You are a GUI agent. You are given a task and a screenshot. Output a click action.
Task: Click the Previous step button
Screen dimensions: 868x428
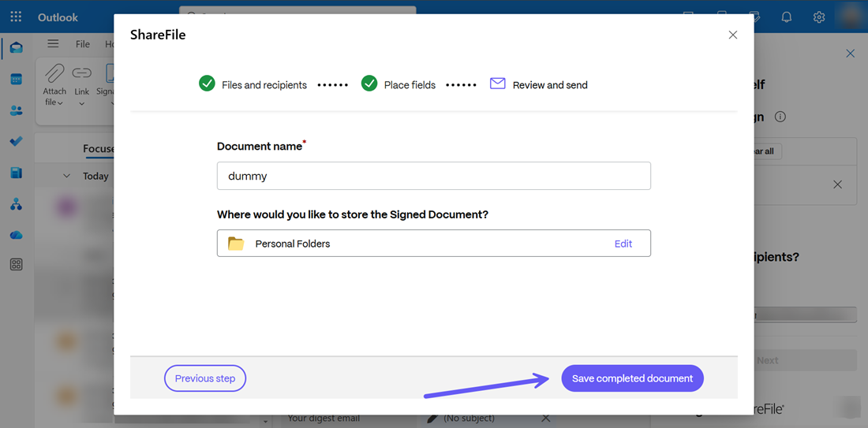point(205,379)
